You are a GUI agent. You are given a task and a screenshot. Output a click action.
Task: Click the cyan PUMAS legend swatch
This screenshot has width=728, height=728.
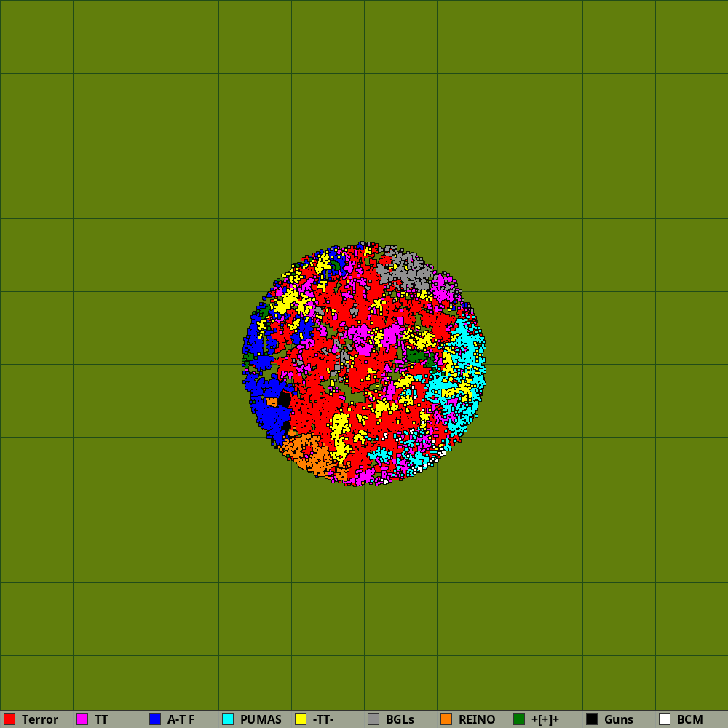pos(228,719)
